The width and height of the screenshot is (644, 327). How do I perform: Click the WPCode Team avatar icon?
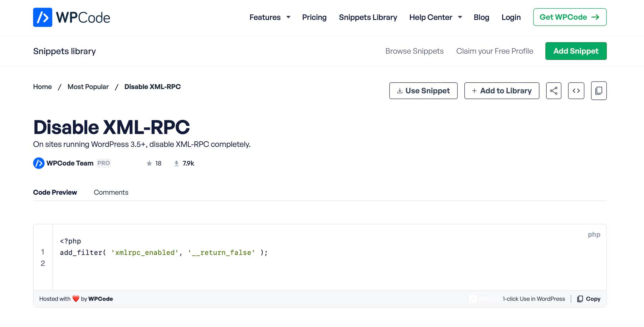[x=38, y=163]
